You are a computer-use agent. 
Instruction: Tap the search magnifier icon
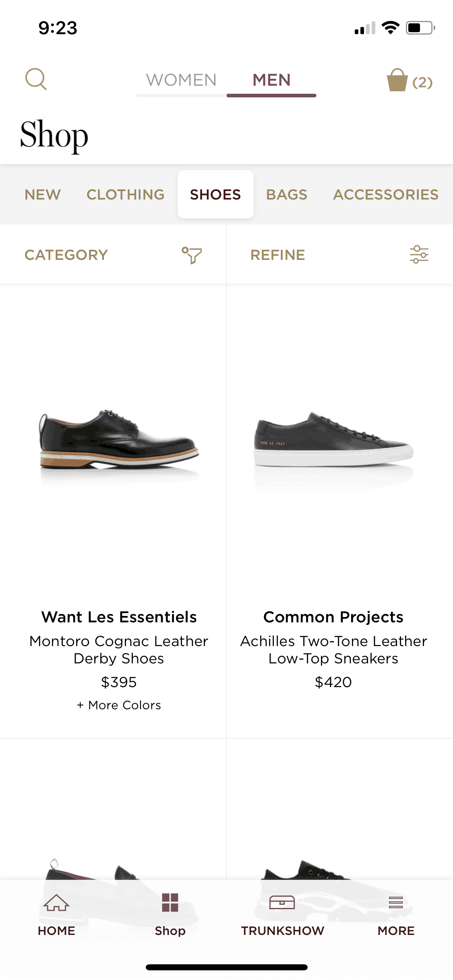(x=36, y=79)
